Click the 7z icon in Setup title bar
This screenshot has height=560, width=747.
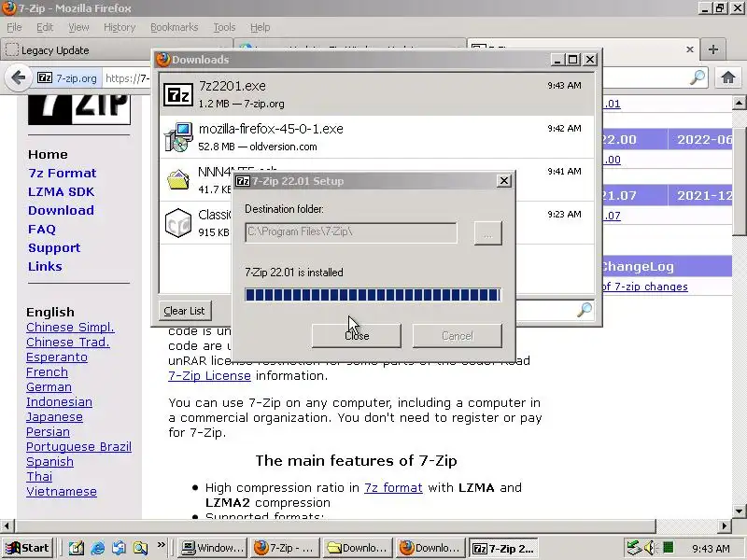(243, 181)
